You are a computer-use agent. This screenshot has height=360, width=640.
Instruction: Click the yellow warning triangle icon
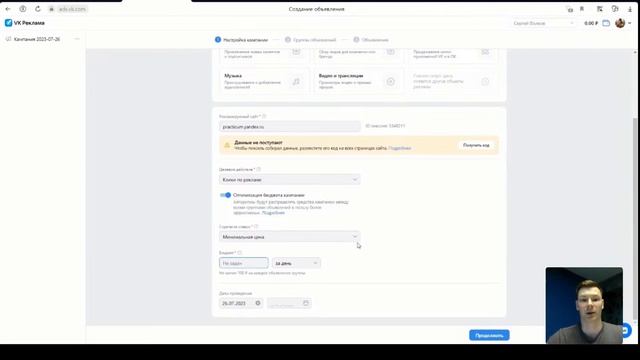227,145
